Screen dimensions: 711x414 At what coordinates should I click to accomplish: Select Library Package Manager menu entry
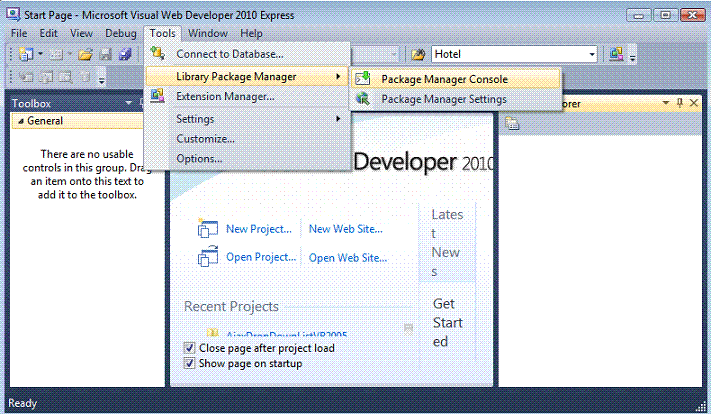coord(248,77)
